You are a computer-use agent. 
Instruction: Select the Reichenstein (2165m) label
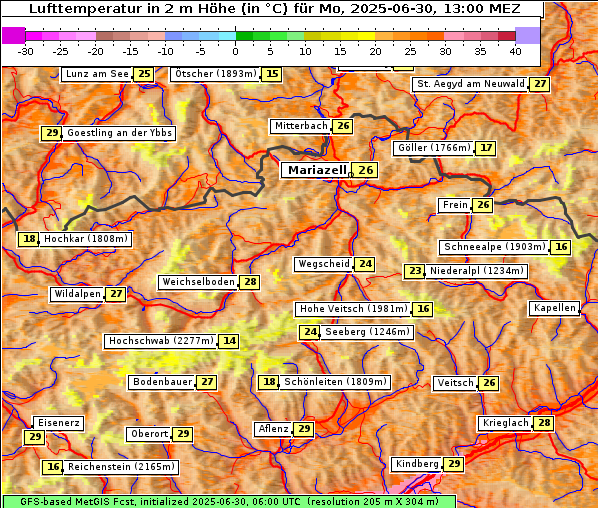[121, 467]
